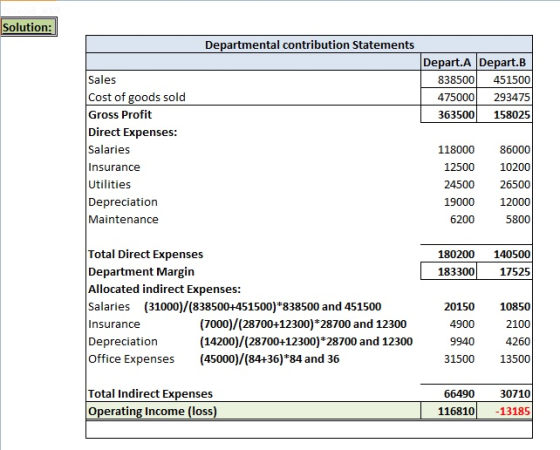Select allocated Salaries value 10850
This screenshot has width=560, height=450.
tap(515, 306)
